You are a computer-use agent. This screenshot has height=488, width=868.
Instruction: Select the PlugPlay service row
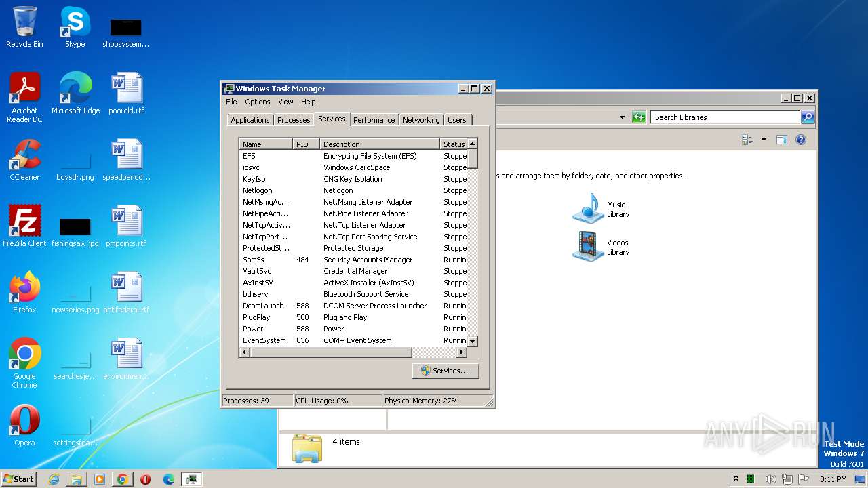[353, 317]
